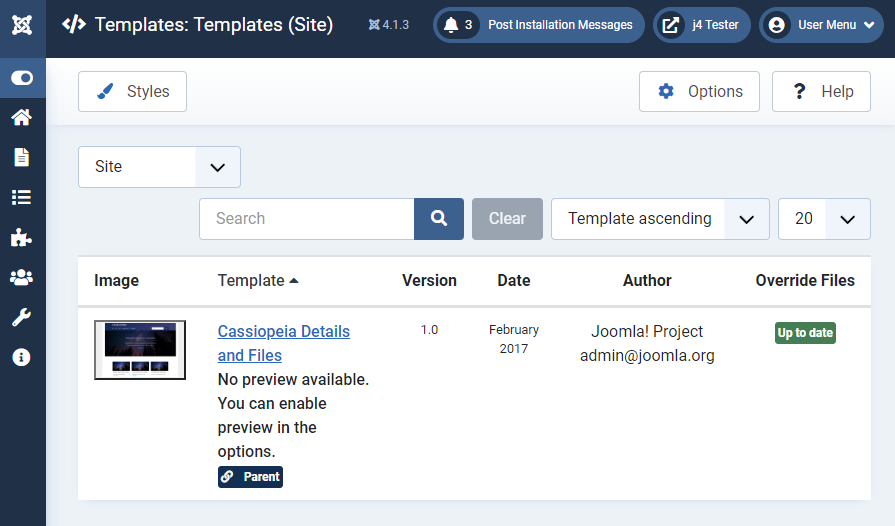Click the Version column header

(x=429, y=281)
